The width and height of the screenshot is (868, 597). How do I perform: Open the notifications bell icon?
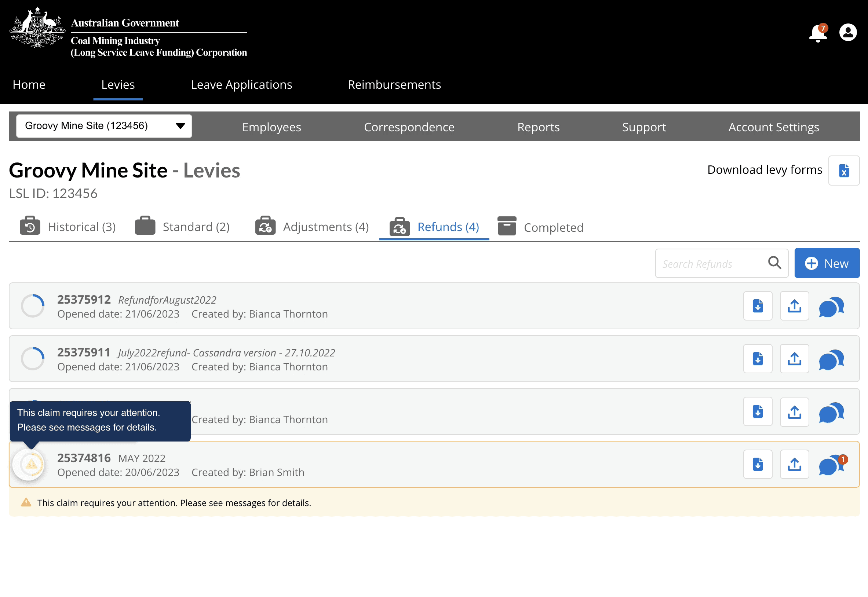817,33
